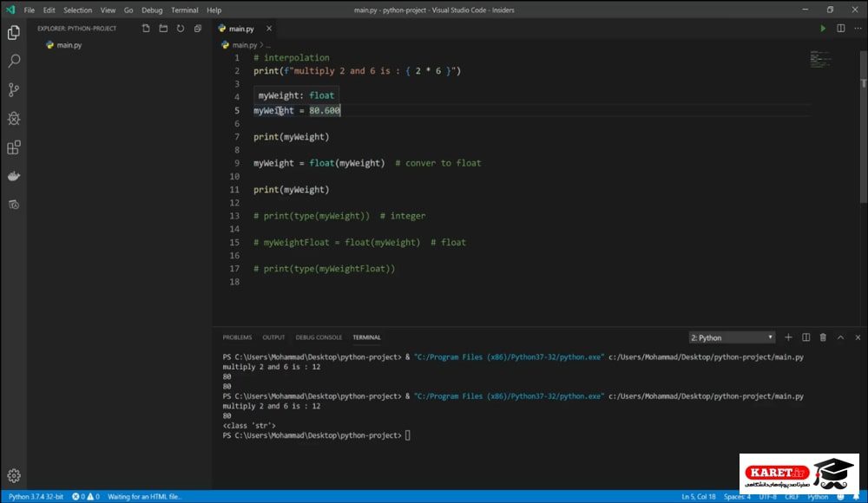This screenshot has width=868, height=503.
Task: Open the Search view in activity bar
Action: (x=14, y=61)
